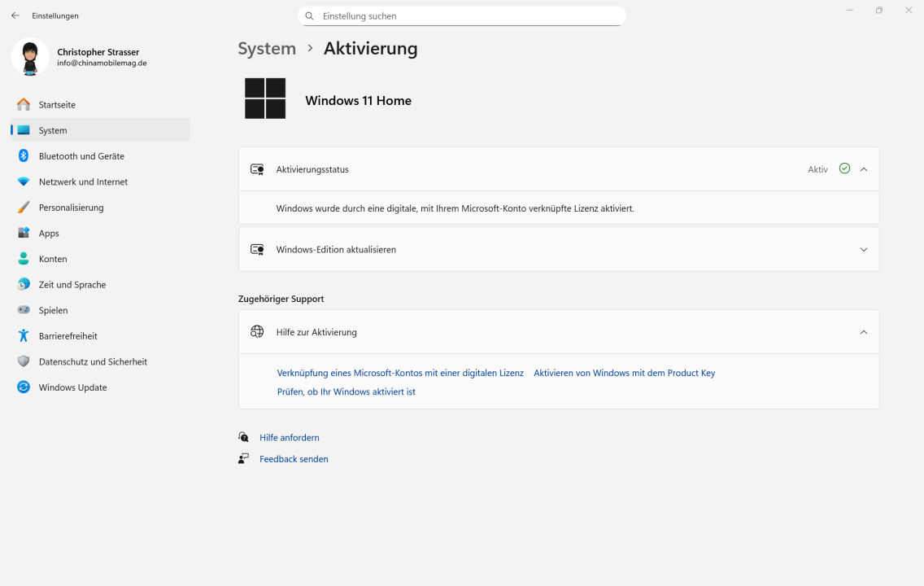Click the Aktivierungsstatus certificate icon
This screenshot has width=924, height=586.
[257, 169]
